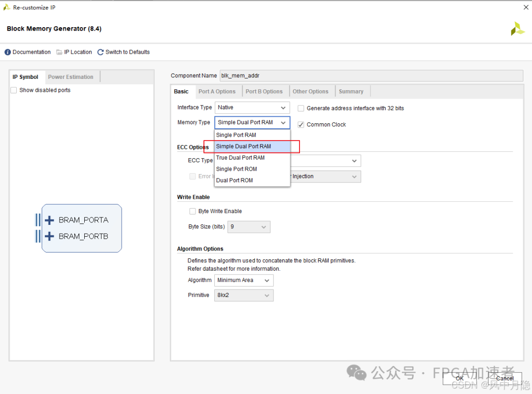The height and width of the screenshot is (394, 532).
Task: Expand BRAM_PORTA plus icon
Action: click(49, 220)
